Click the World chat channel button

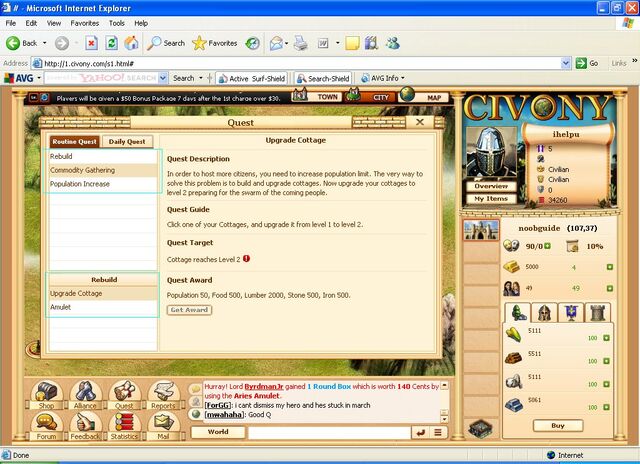coord(218,432)
